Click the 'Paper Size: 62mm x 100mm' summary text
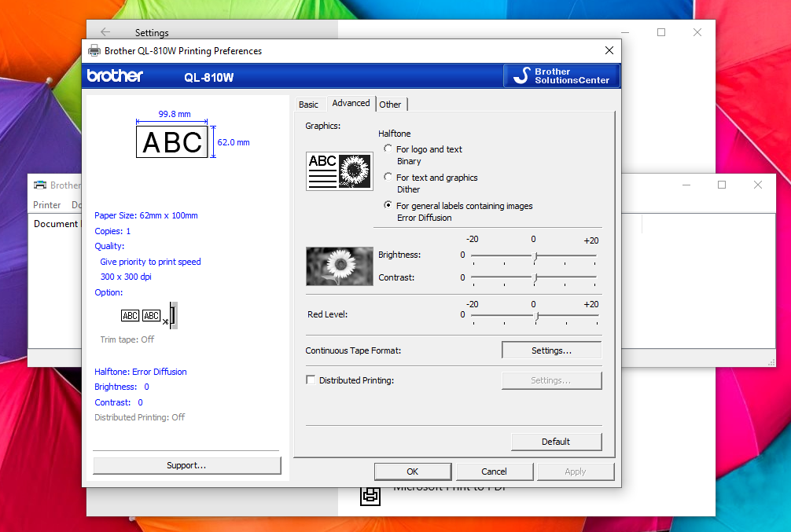Viewport: 791px width, 532px height. pos(146,215)
